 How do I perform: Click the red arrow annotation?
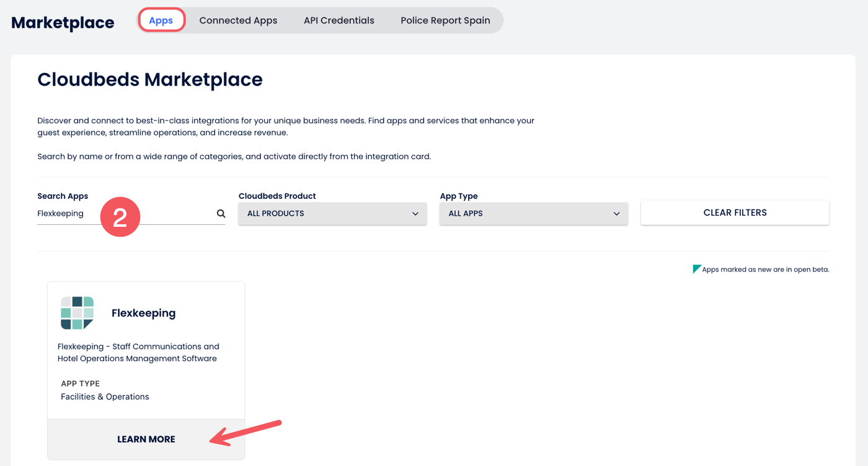(x=246, y=433)
